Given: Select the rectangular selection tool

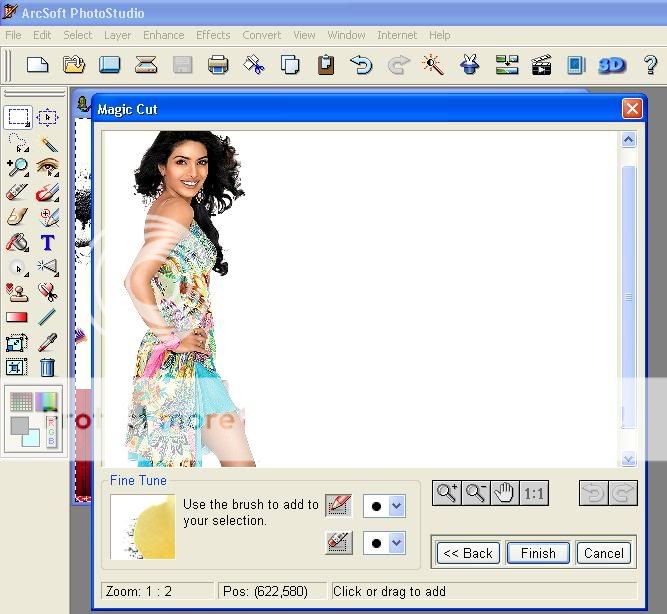Looking at the screenshot, I should coord(18,118).
